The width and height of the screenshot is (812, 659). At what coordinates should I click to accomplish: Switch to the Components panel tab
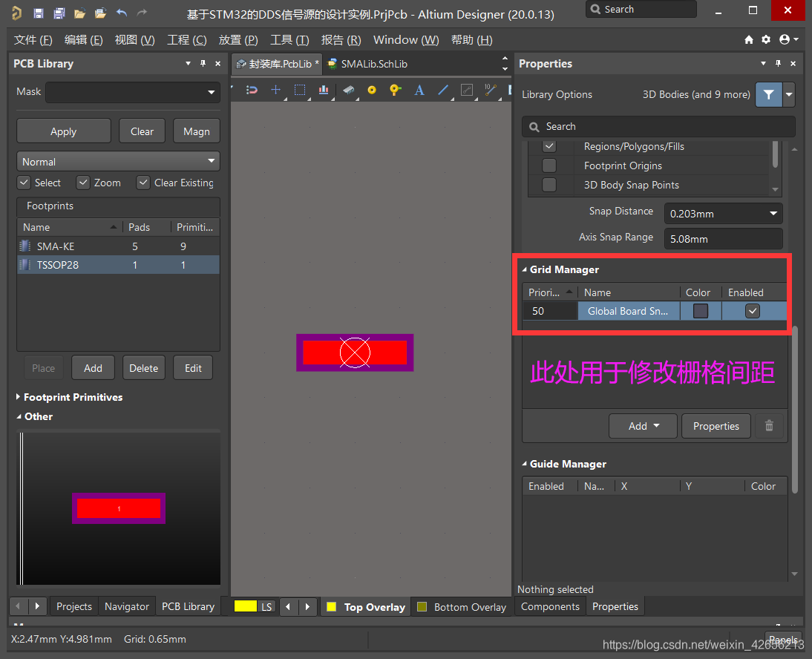point(550,606)
